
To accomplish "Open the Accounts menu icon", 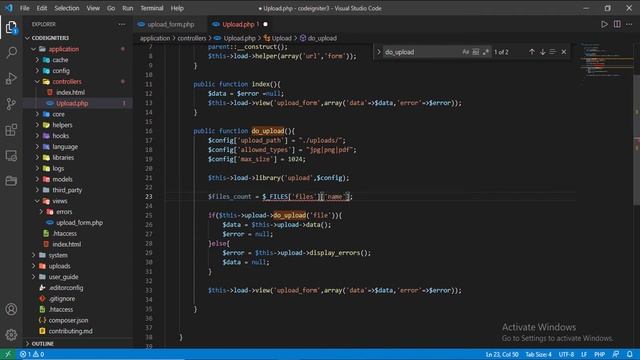I will tap(11, 309).
